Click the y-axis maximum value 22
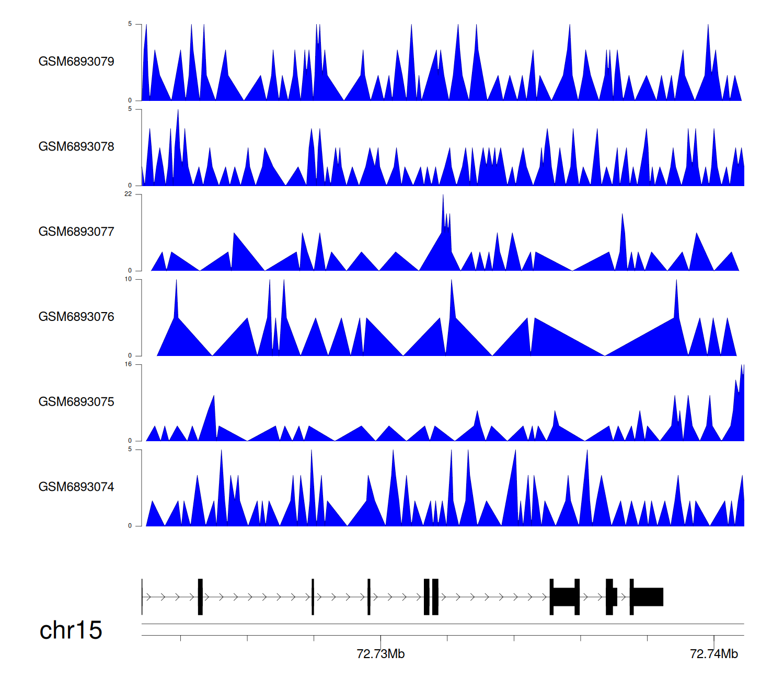The width and height of the screenshot is (784, 690). (128, 194)
